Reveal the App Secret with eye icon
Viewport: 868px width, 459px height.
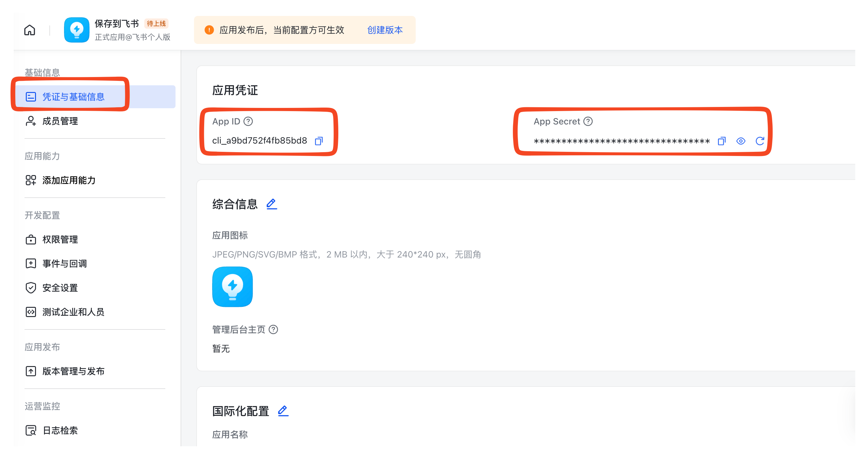click(x=741, y=141)
